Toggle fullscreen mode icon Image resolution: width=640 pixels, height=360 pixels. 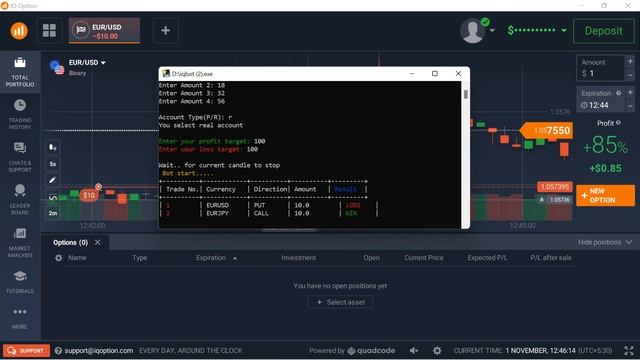tap(629, 351)
